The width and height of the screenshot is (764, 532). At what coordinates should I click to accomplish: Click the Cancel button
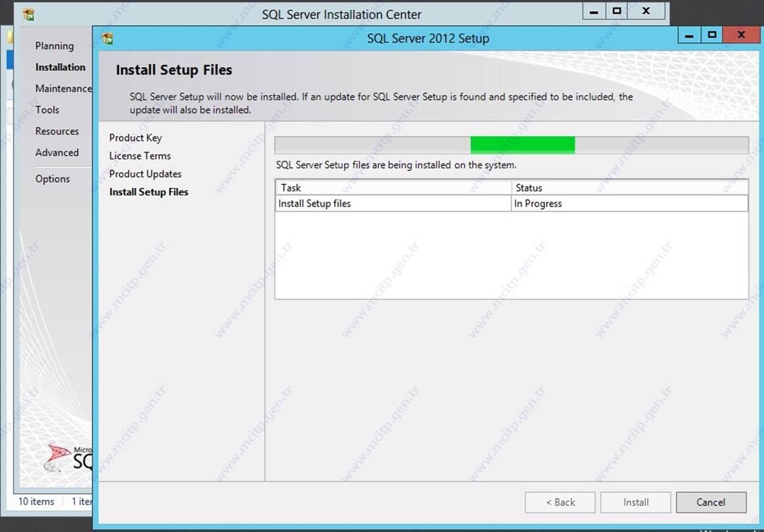[x=711, y=502]
